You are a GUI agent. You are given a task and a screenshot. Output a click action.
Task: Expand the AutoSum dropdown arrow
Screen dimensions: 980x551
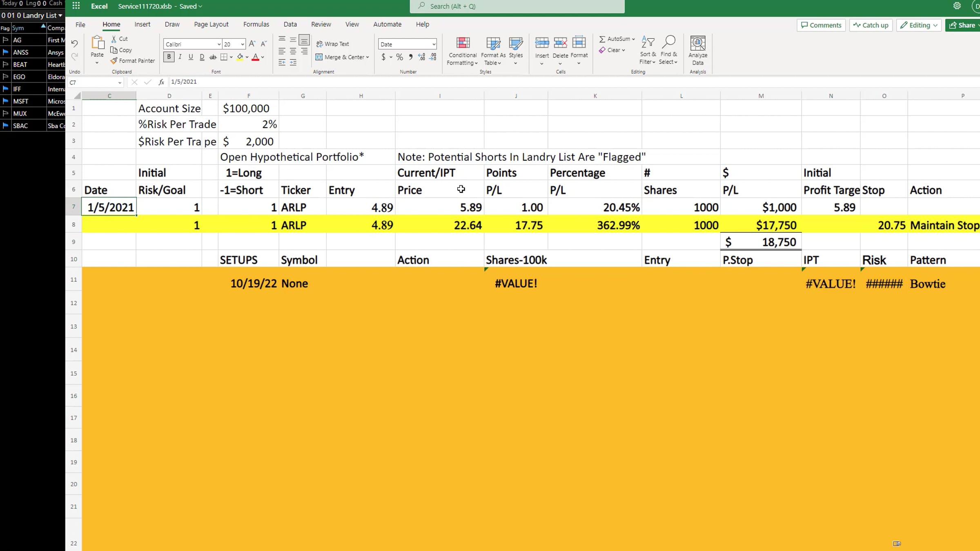click(x=633, y=39)
